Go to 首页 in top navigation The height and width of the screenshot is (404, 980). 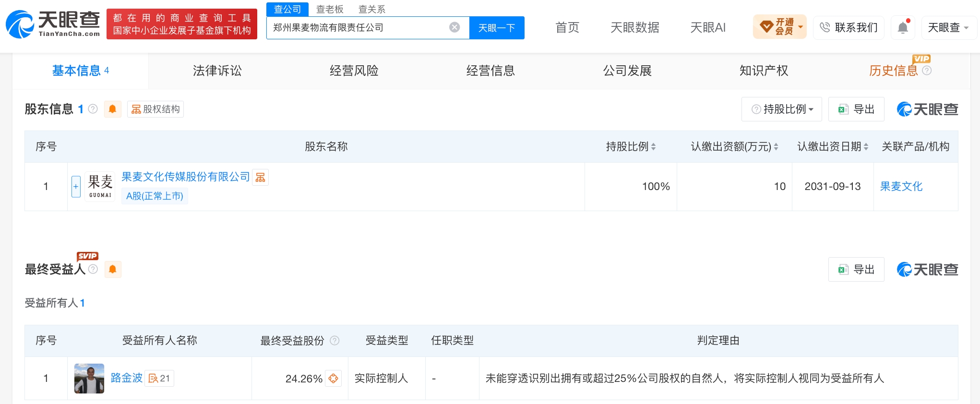567,27
